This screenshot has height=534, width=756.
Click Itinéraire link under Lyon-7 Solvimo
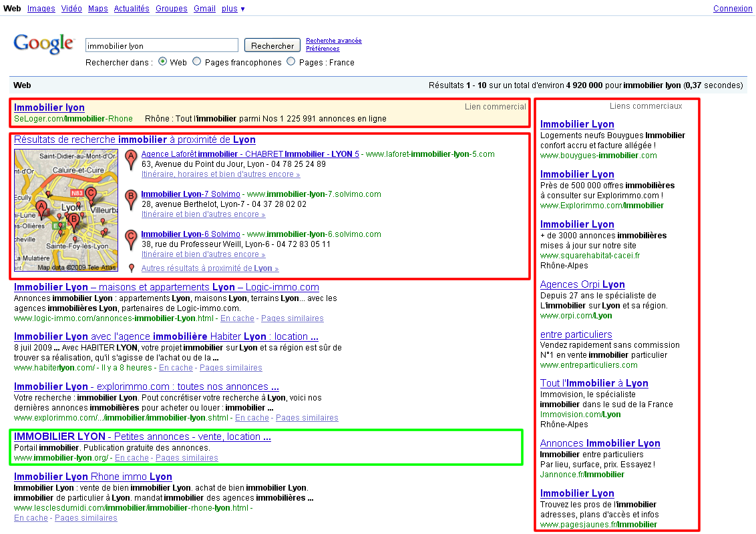[203, 214]
